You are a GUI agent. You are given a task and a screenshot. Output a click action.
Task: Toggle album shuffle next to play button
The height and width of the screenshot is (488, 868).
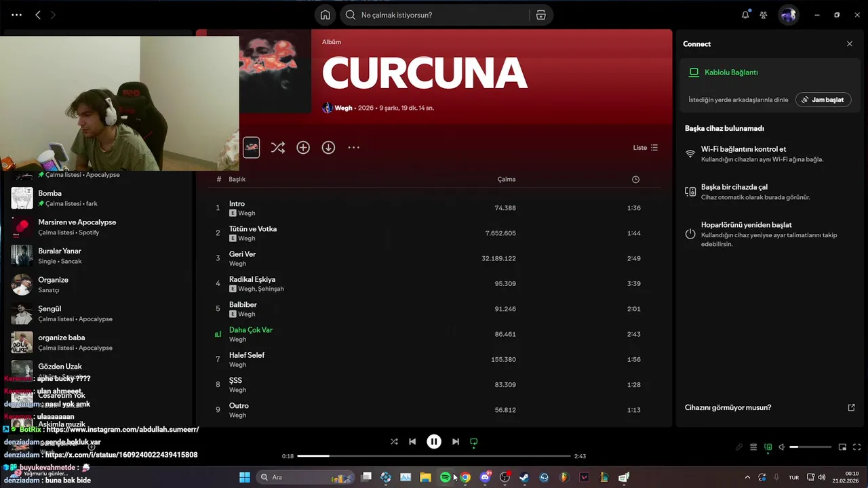tap(277, 147)
